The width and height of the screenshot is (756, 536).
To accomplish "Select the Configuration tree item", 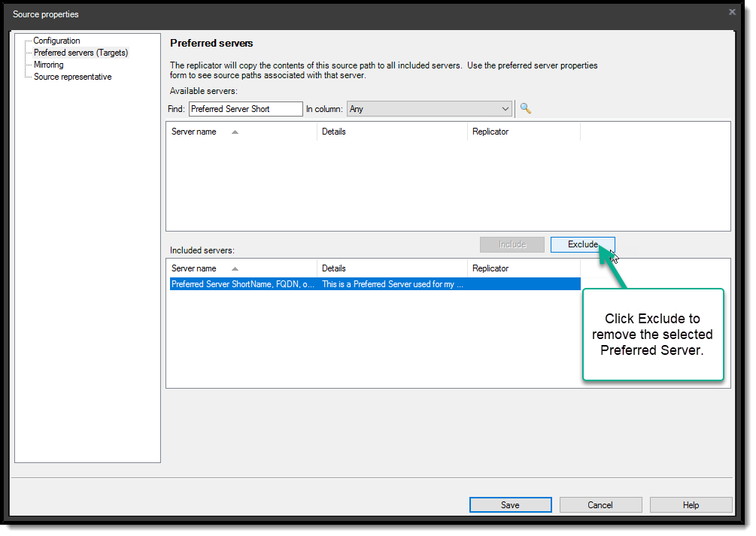I will (x=56, y=41).
